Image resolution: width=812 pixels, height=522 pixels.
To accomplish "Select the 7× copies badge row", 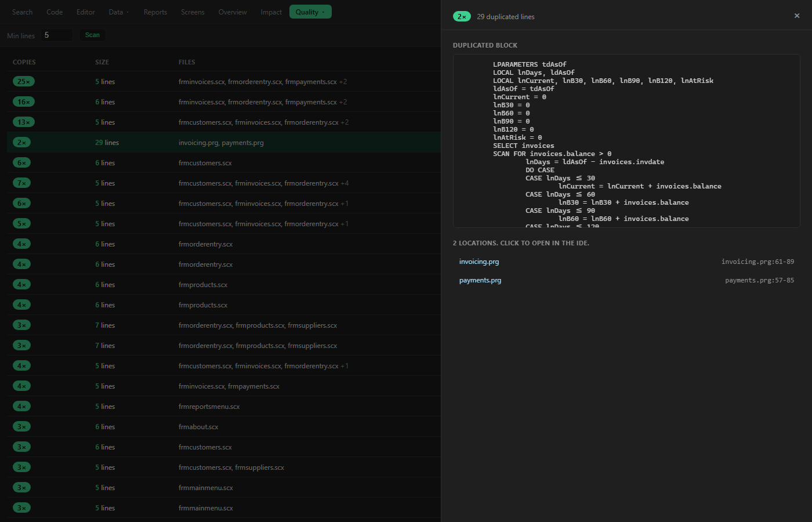I will pyautogui.click(x=223, y=183).
